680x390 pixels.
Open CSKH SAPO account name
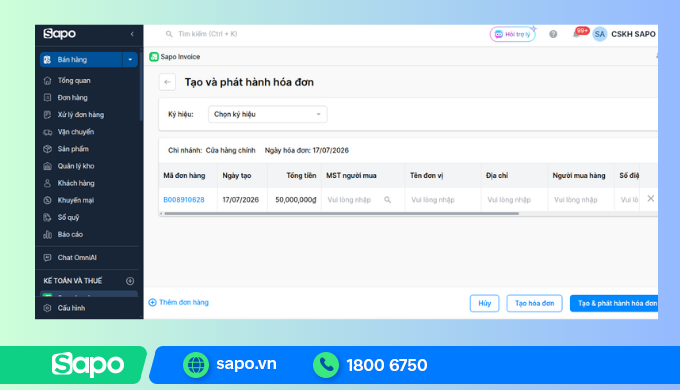pyautogui.click(x=633, y=34)
